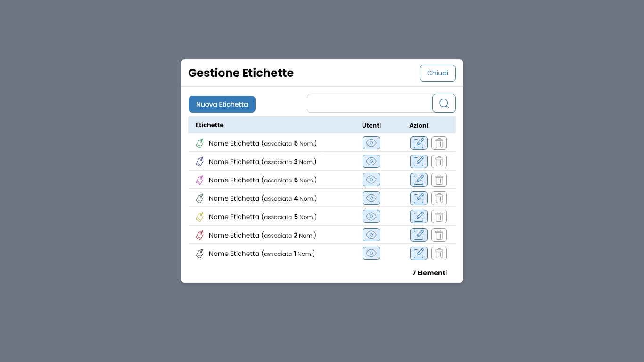
Task: Close the dialog with Chiudi button
Action: point(438,73)
